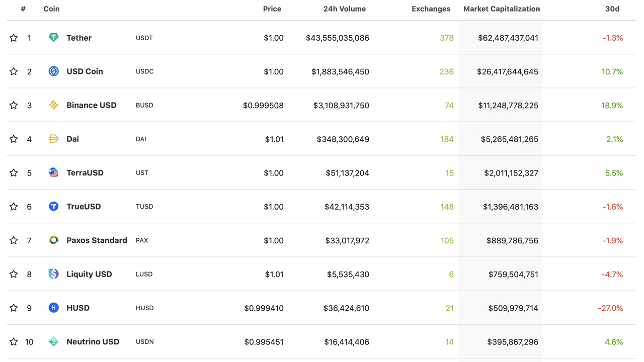Image resolution: width=644 pixels, height=362 pixels.
Task: Favorite Tether with its star icon
Action: (14, 38)
